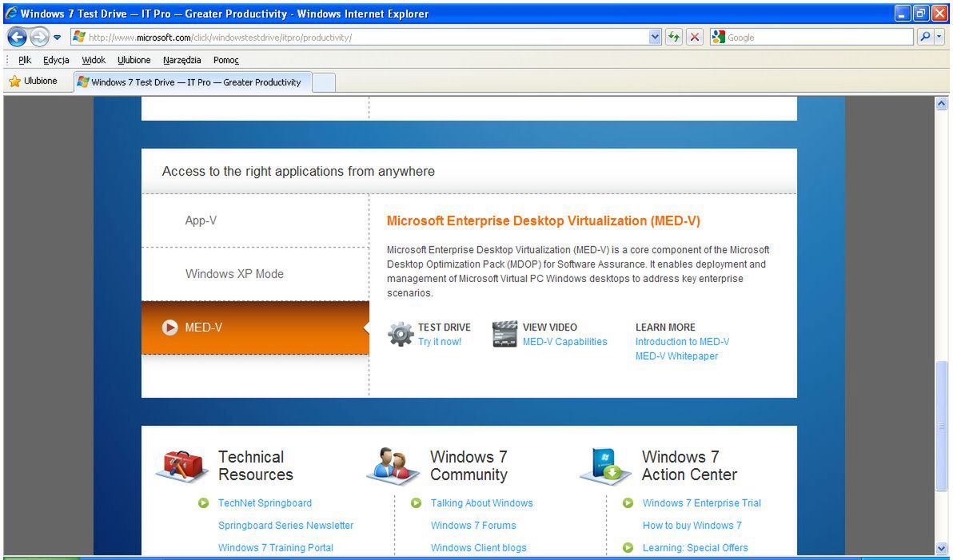Viewport: 953px width, 560px height.
Task: Click green bullet beside Talking About Windows
Action: [417, 503]
